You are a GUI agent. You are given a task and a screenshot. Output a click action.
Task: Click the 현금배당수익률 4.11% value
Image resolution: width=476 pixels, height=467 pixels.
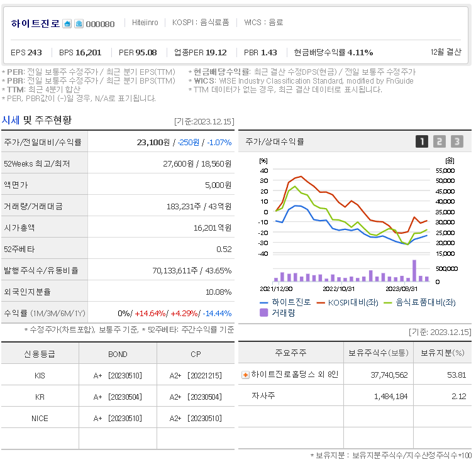(x=333, y=53)
